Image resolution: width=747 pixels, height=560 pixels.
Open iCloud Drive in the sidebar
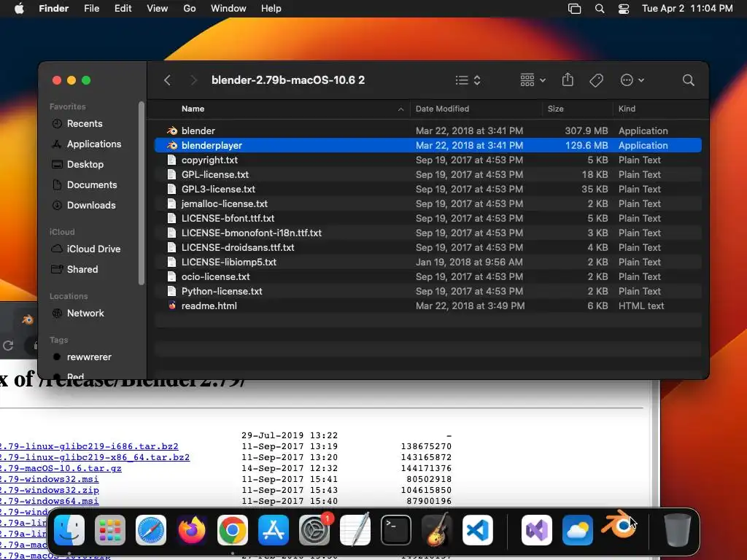coord(93,249)
